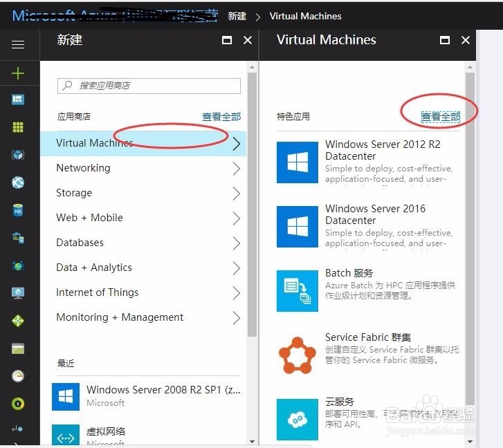The image size is (503, 448).
Task: Expand the Databases category chevron
Action: pos(237,243)
